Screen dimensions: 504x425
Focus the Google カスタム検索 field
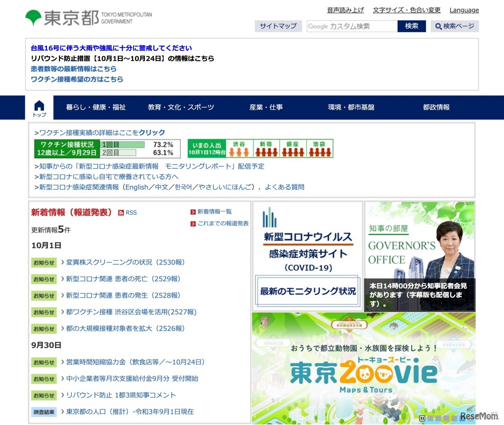point(352,26)
